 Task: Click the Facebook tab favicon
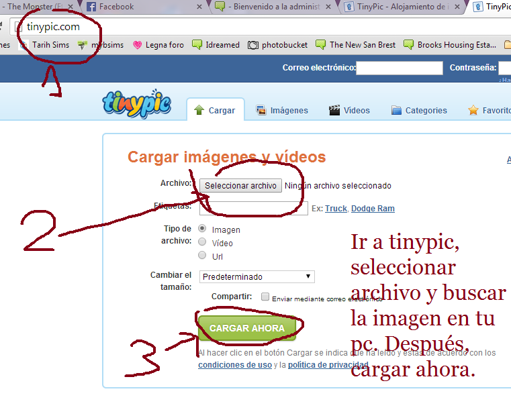point(91,7)
